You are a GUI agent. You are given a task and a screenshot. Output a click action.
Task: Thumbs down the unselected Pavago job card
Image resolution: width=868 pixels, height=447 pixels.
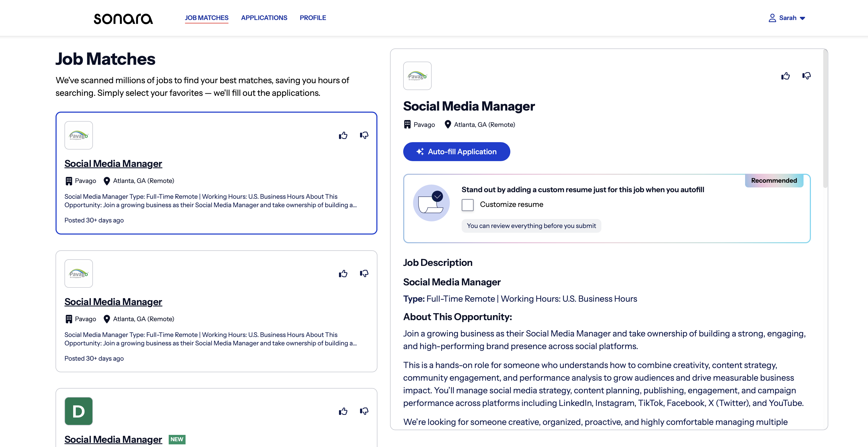click(364, 274)
